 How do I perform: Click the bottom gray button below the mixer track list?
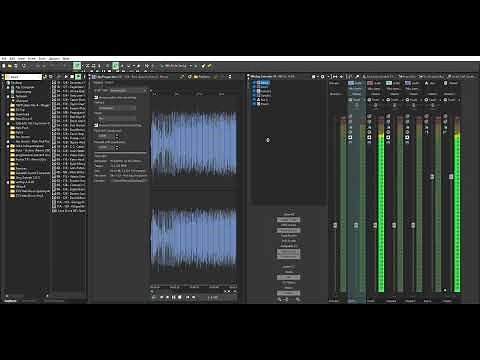(288, 293)
